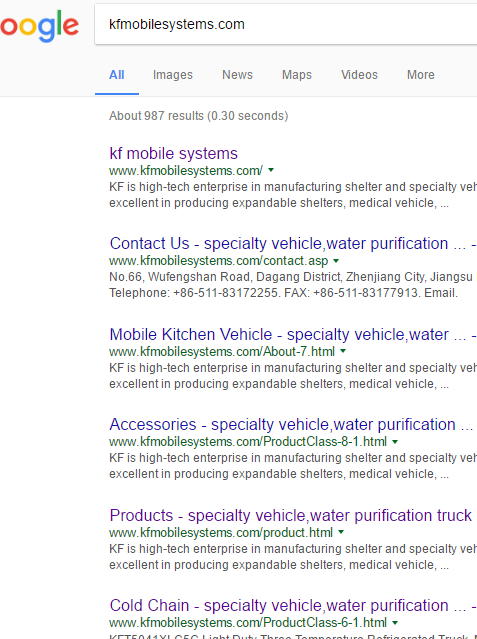Expand dropdown arrow beside About-7.html URL
The width and height of the screenshot is (477, 639).
coord(343,351)
